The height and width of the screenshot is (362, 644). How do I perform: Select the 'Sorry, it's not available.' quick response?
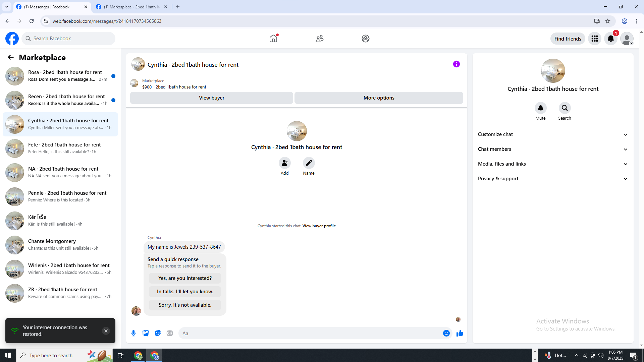(185, 305)
